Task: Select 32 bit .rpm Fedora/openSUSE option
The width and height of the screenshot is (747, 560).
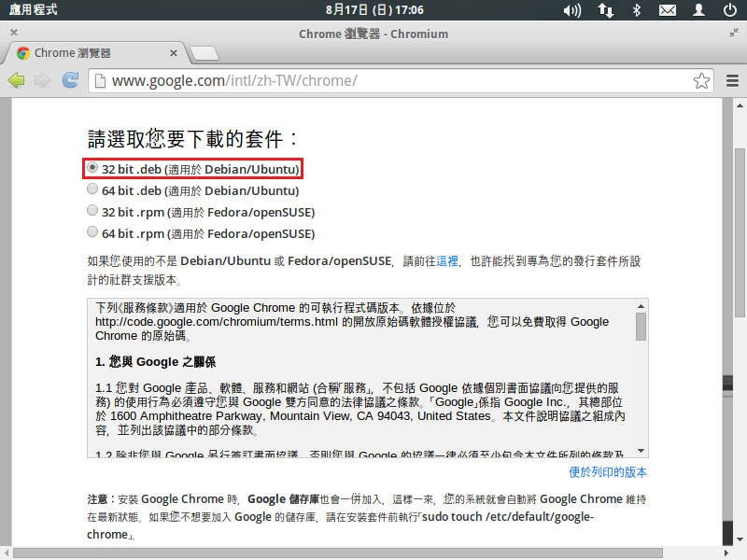Action: pos(92,211)
